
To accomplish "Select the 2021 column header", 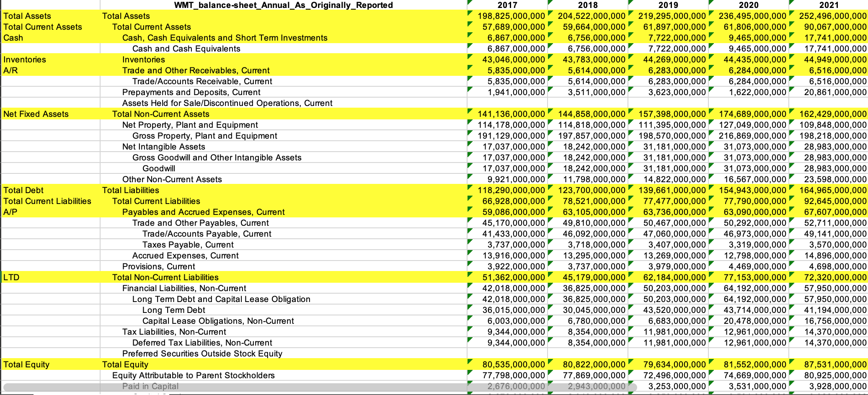I will 829,5.
